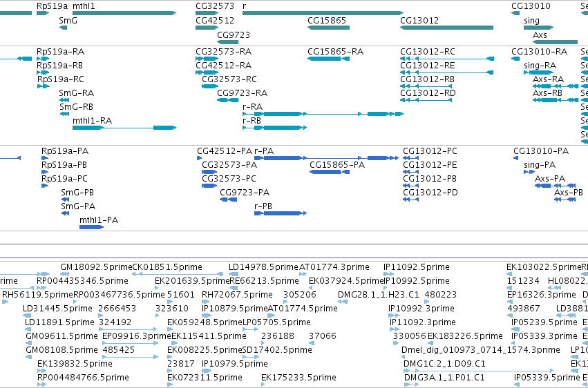This screenshot has height=388, width=588.
Task: Click the CG42512 gene label
Action: click(215, 20)
